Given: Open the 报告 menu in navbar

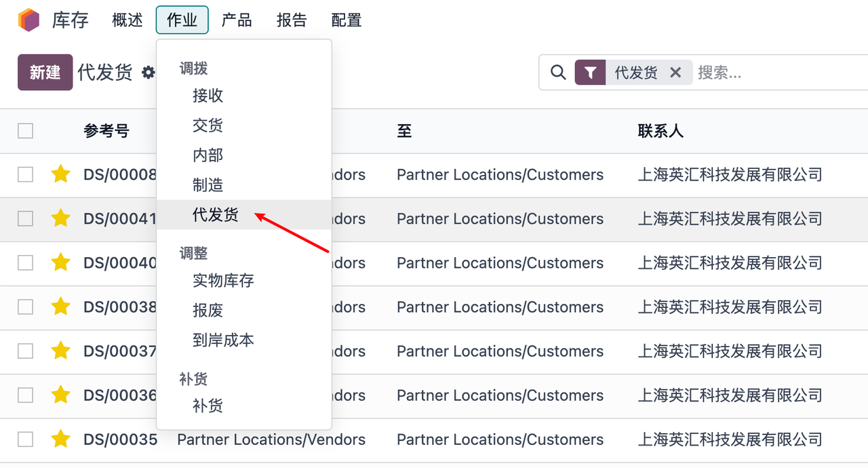Looking at the screenshot, I should point(292,20).
